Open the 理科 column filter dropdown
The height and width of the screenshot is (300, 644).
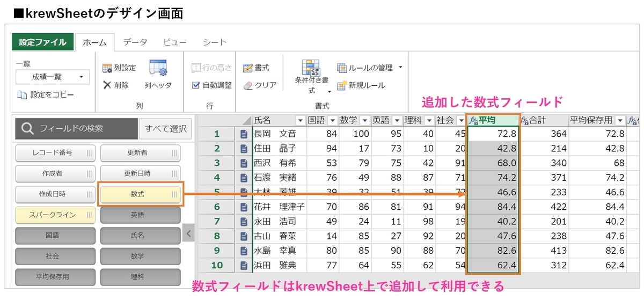pyautogui.click(x=429, y=120)
